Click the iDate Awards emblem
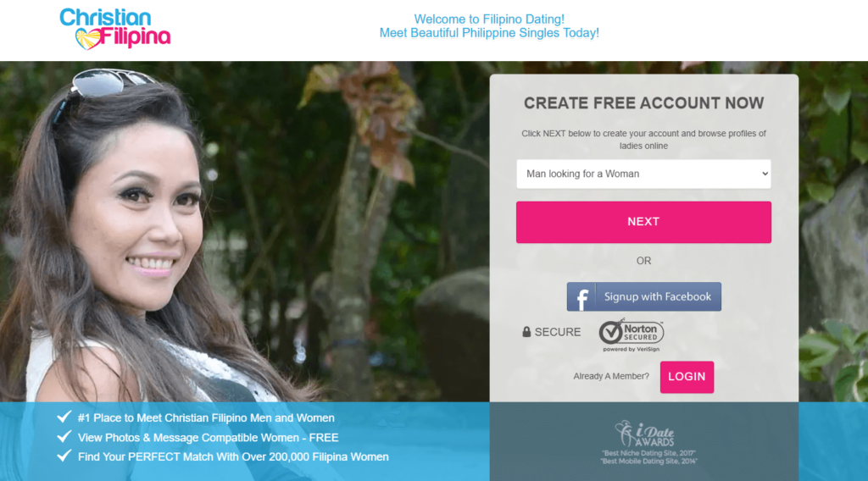The height and width of the screenshot is (481, 868). point(644,434)
